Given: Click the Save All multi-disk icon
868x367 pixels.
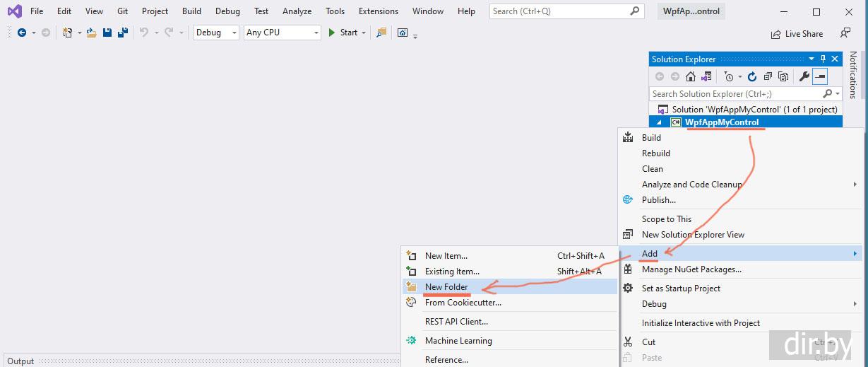Looking at the screenshot, I should (x=122, y=33).
